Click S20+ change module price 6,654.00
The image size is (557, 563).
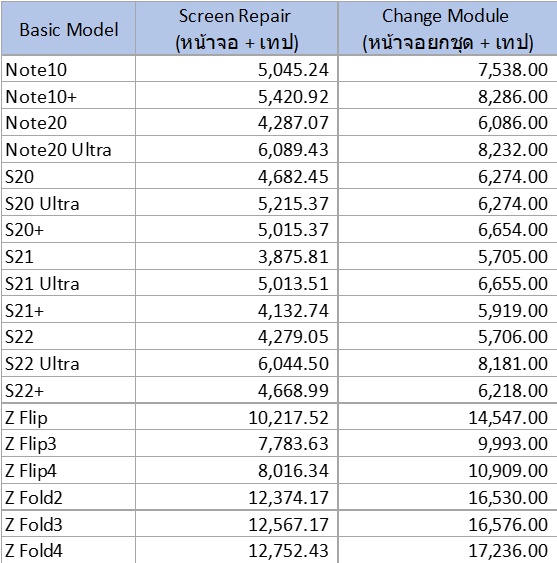tap(447, 229)
